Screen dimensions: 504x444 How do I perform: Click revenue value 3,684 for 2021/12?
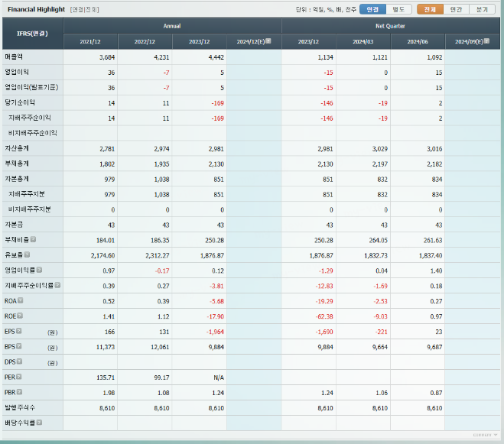point(107,57)
